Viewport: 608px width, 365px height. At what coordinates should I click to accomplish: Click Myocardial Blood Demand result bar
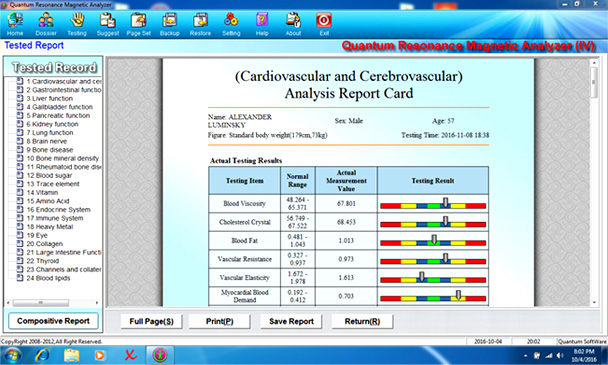coord(433,298)
